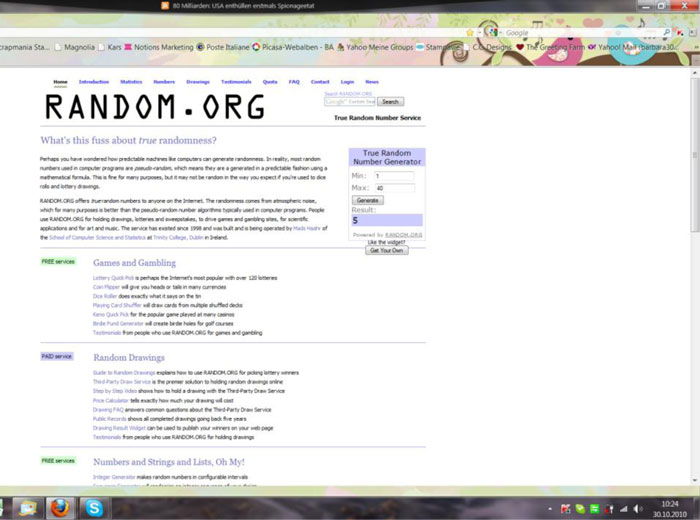Open the Magnolia bookmark
Viewport: 700px width, 520px height.
click(75, 47)
